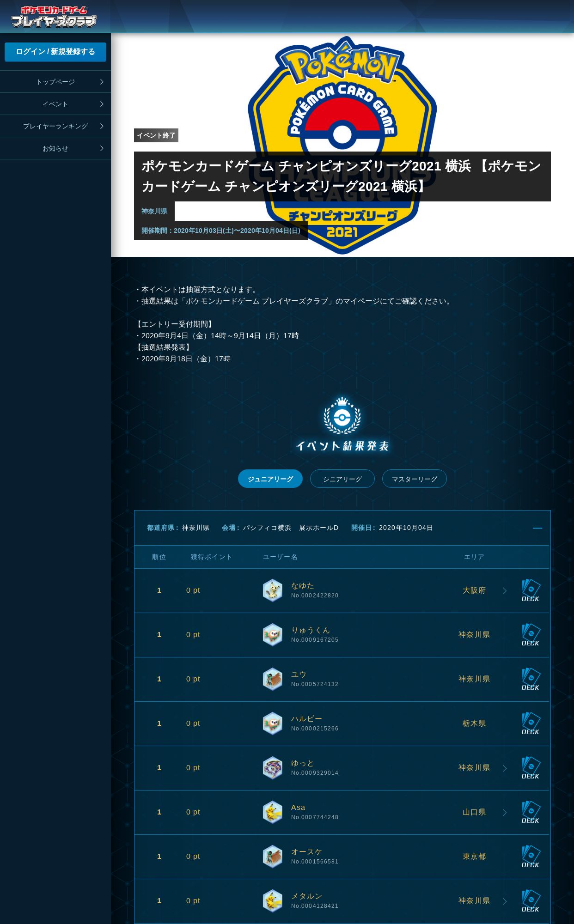Click chevron next to トップページ
Viewport: 574px width, 924px height.
coord(102,82)
